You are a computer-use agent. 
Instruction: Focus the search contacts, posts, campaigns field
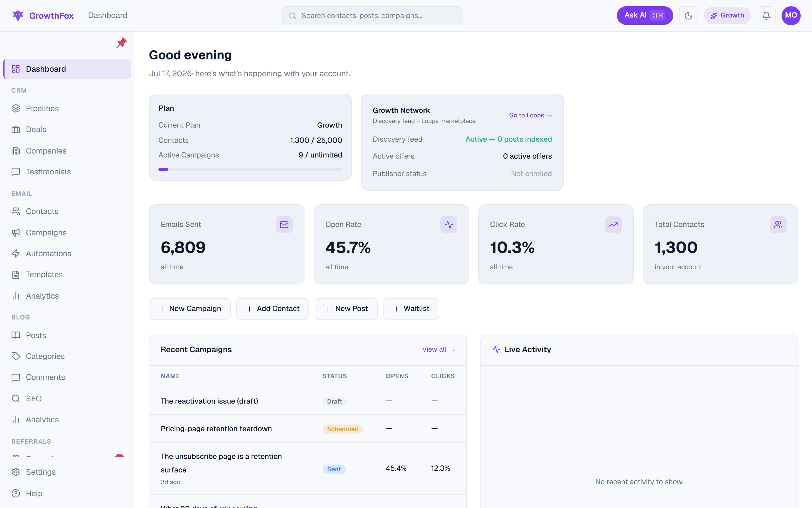click(x=372, y=16)
